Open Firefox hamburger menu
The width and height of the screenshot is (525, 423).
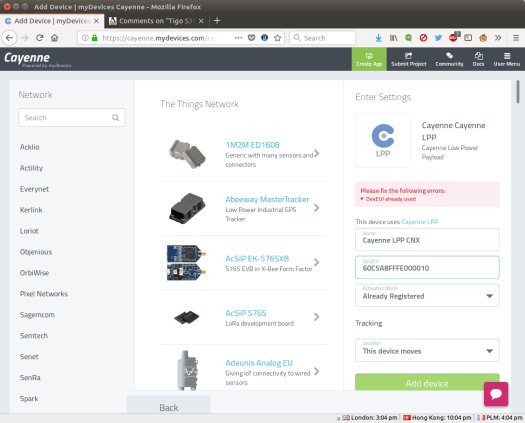tap(516, 38)
